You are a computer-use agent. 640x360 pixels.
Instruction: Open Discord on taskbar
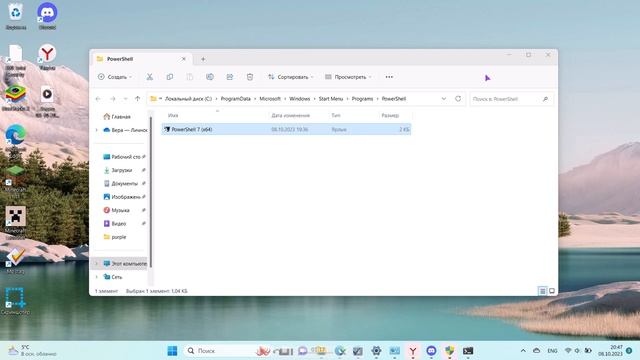click(x=431, y=351)
